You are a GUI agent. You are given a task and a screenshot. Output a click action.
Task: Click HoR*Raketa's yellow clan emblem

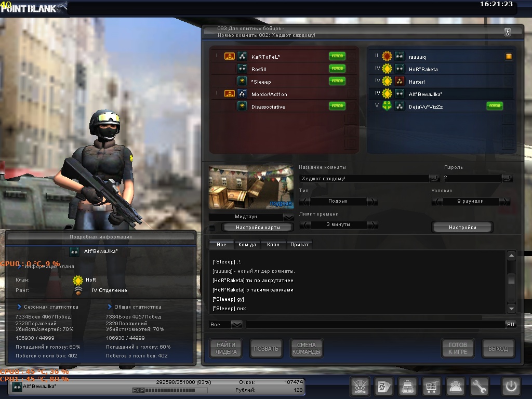click(x=387, y=69)
